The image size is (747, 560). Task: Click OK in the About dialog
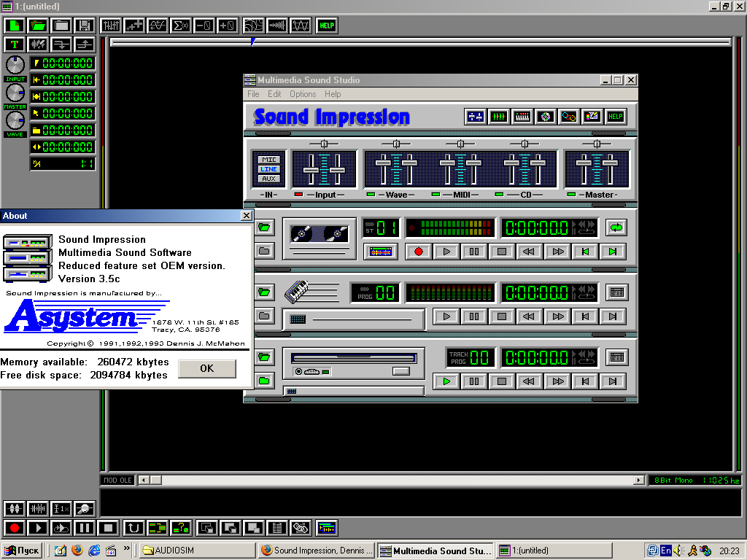(207, 368)
